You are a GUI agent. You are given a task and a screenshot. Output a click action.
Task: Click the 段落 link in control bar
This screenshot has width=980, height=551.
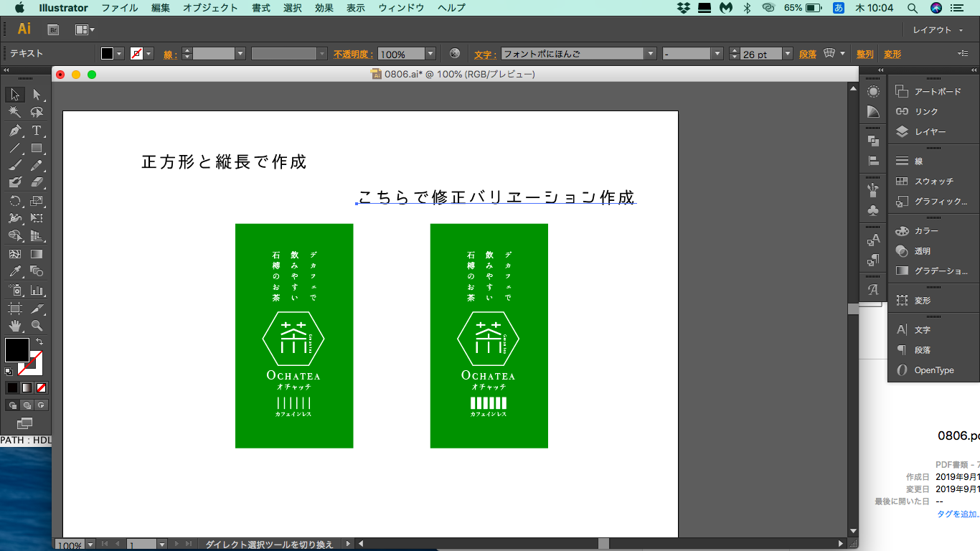pyautogui.click(x=808, y=54)
